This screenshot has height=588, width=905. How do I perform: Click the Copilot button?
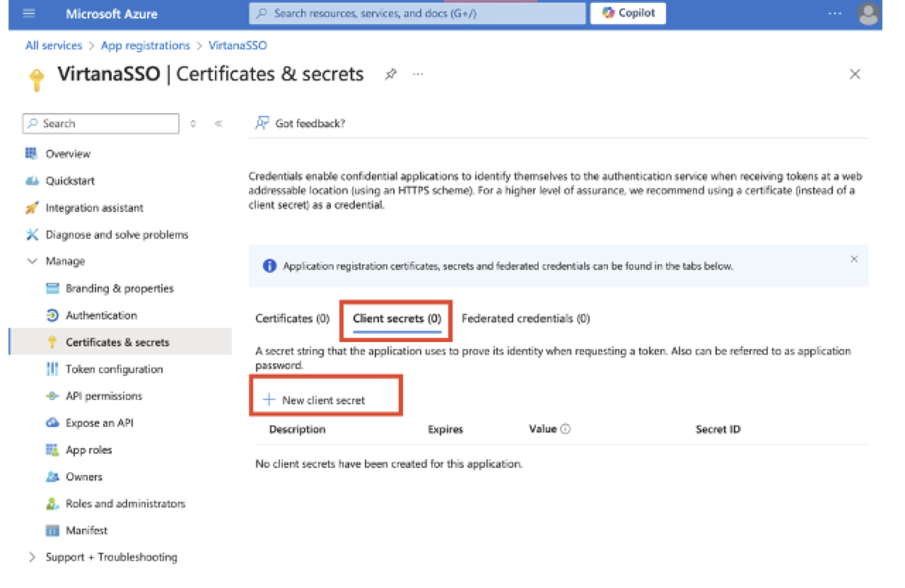[628, 13]
